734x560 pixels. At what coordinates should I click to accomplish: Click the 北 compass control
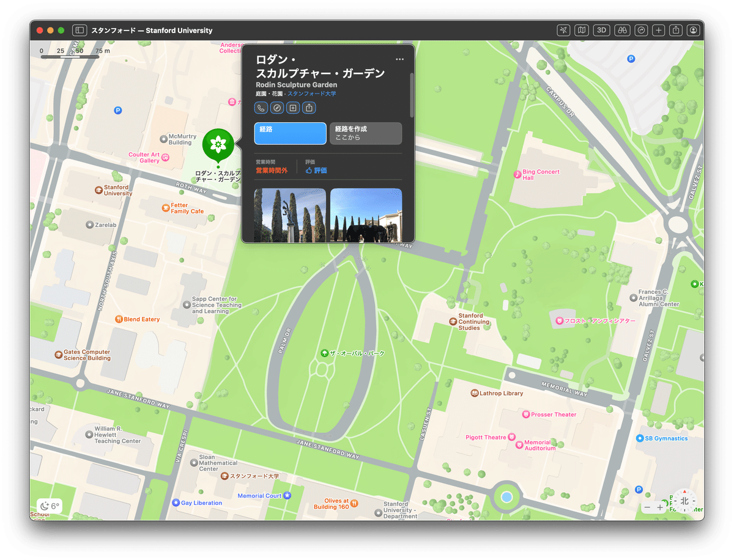click(x=684, y=501)
